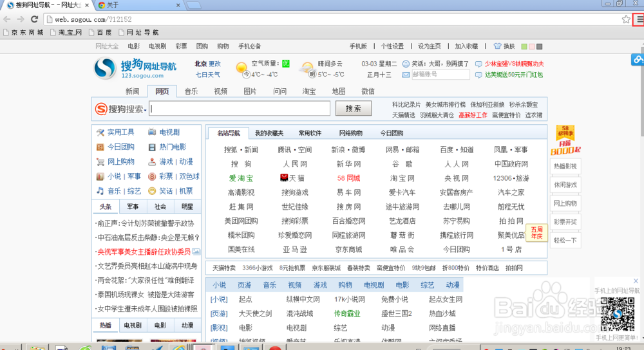Click the Sogou logo icon

pos(105,68)
